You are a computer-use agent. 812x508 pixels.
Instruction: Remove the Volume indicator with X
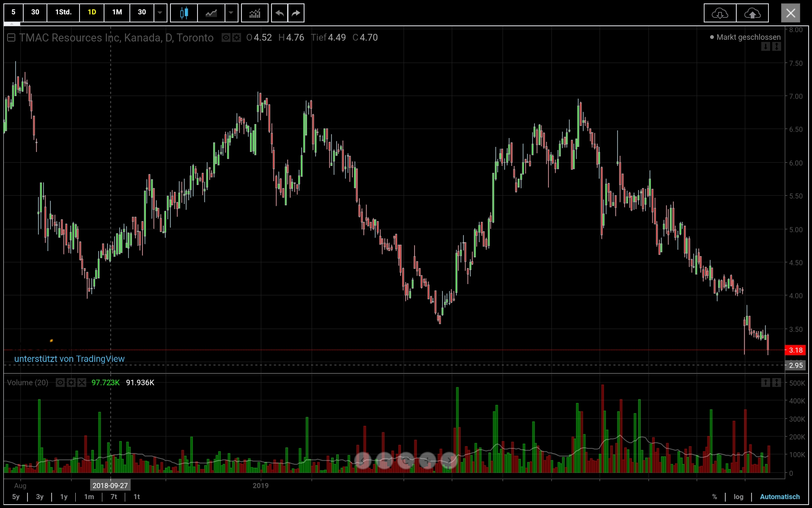(82, 383)
